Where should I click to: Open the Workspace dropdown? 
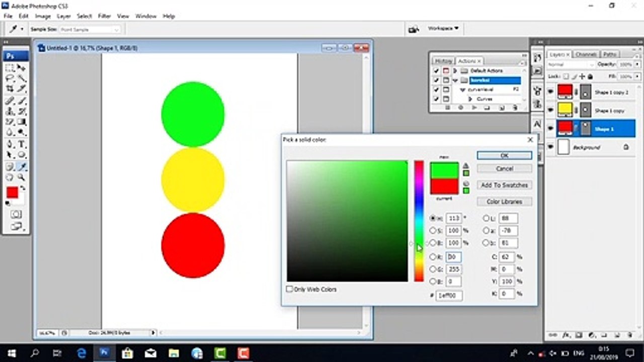[x=443, y=29]
